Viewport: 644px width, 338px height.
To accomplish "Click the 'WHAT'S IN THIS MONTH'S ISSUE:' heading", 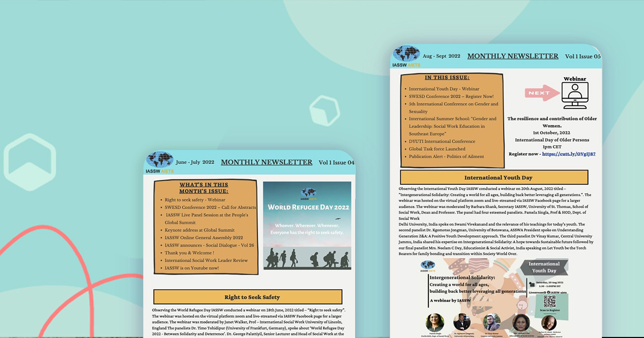I will pos(204,188).
